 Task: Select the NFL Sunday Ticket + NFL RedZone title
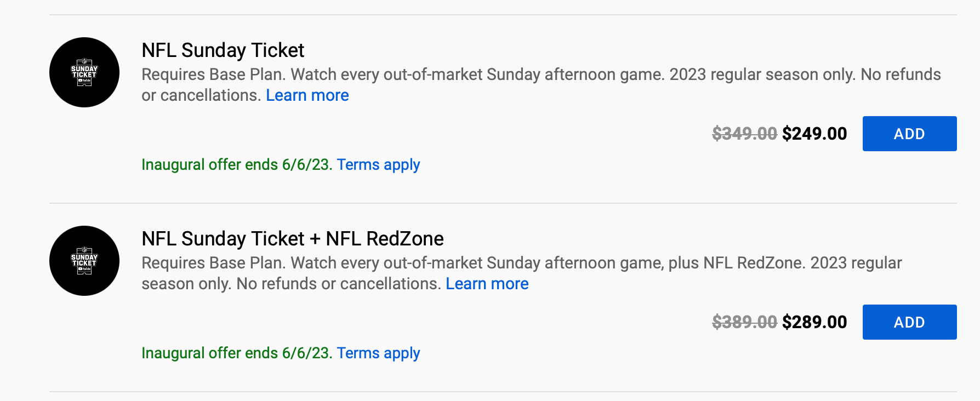[292, 239]
